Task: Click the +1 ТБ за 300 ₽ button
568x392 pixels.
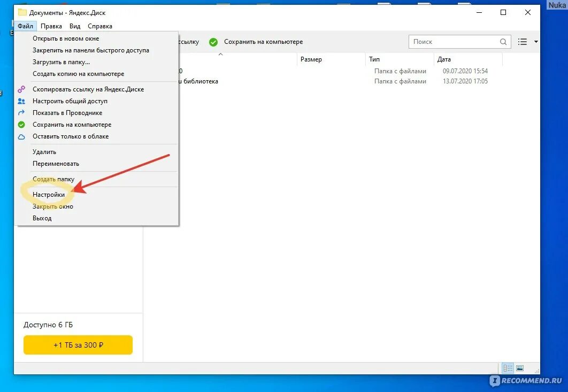Action: click(x=78, y=345)
